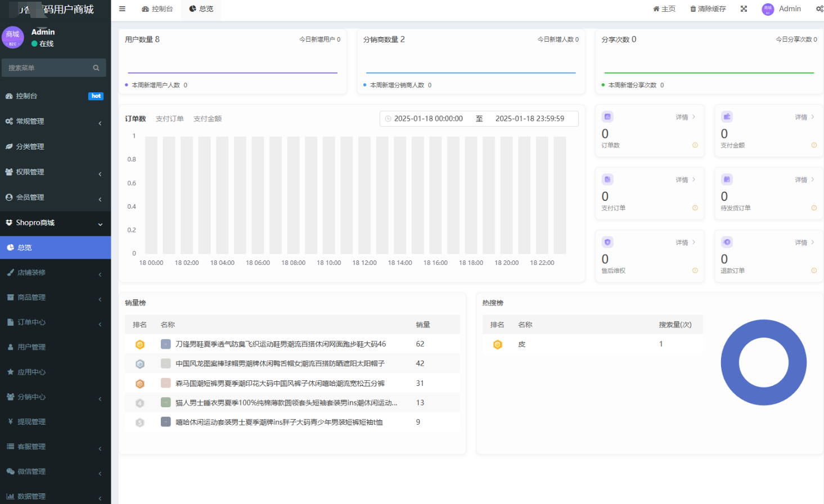Expand 客服管理 submenu
Viewport: 824px width, 504px height.
55,447
